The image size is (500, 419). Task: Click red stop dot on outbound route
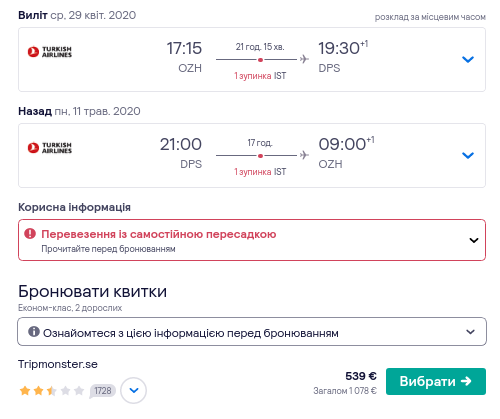[260, 60]
